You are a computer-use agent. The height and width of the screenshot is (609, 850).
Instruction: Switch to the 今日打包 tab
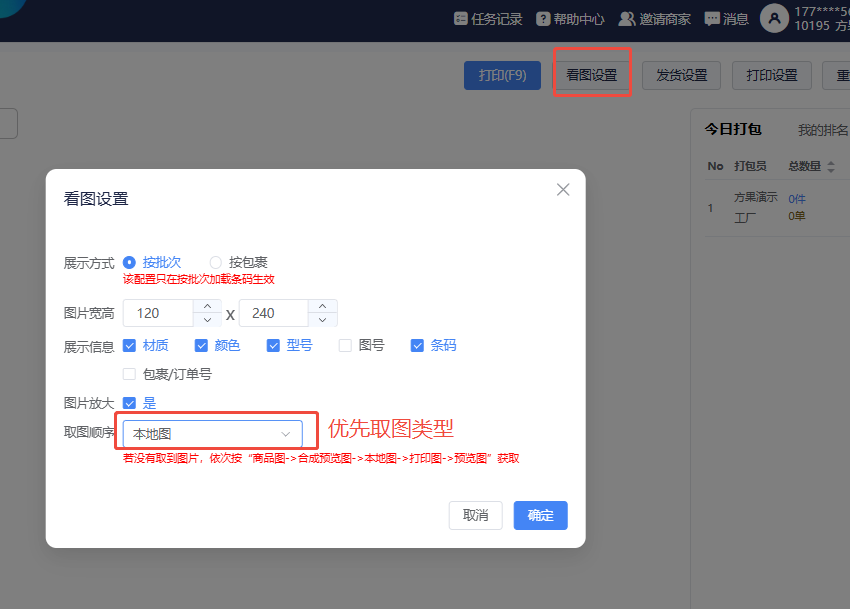pyautogui.click(x=733, y=129)
